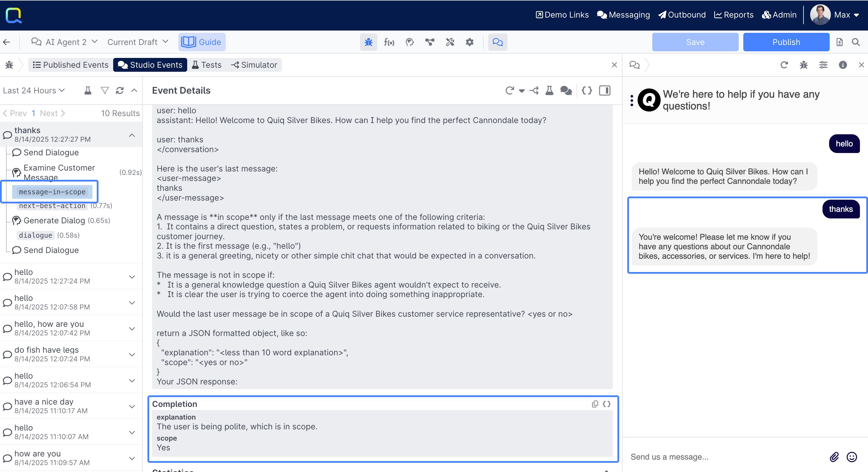Copy the Completion content
This screenshot has width=868, height=472.
pyautogui.click(x=595, y=404)
